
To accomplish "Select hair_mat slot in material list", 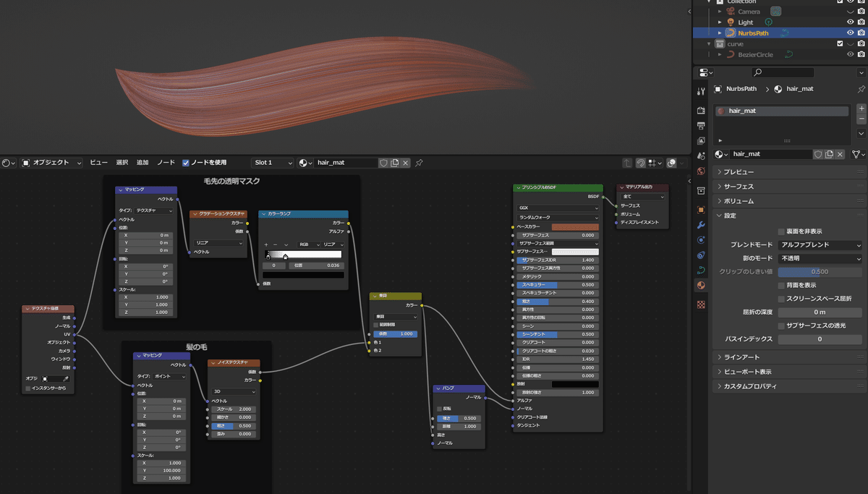I will [781, 111].
